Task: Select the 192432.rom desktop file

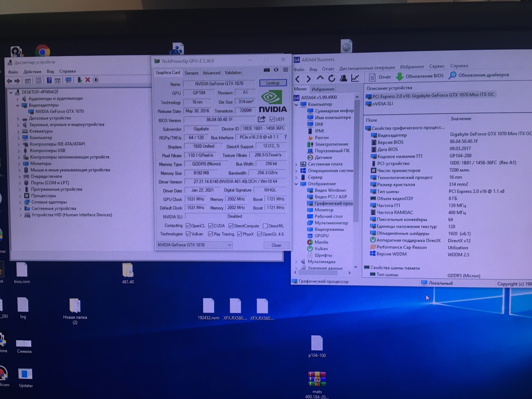Action: (x=208, y=309)
